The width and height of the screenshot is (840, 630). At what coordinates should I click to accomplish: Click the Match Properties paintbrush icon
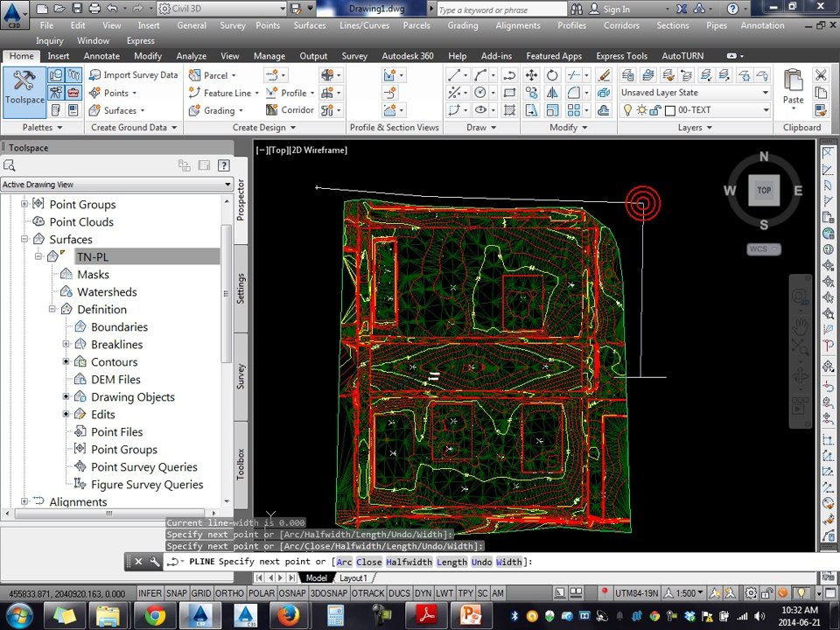604,75
